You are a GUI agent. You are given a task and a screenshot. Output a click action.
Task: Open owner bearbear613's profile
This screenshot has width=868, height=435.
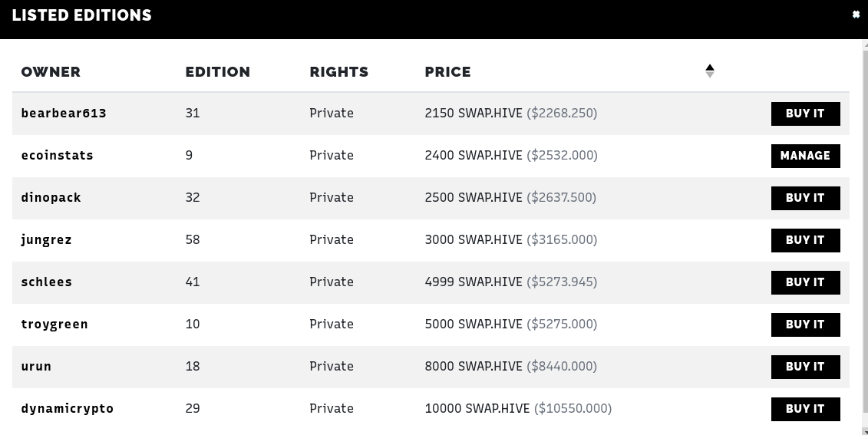[64, 113]
